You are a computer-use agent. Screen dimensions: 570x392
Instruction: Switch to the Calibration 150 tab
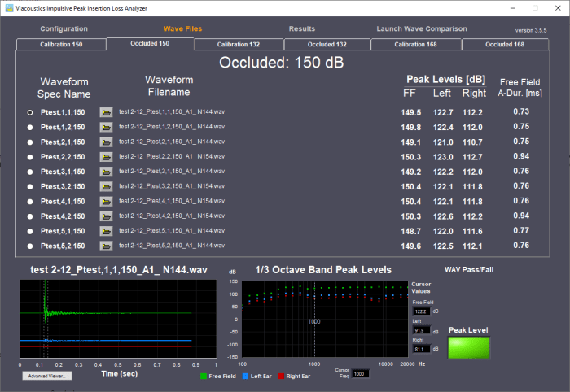point(61,44)
